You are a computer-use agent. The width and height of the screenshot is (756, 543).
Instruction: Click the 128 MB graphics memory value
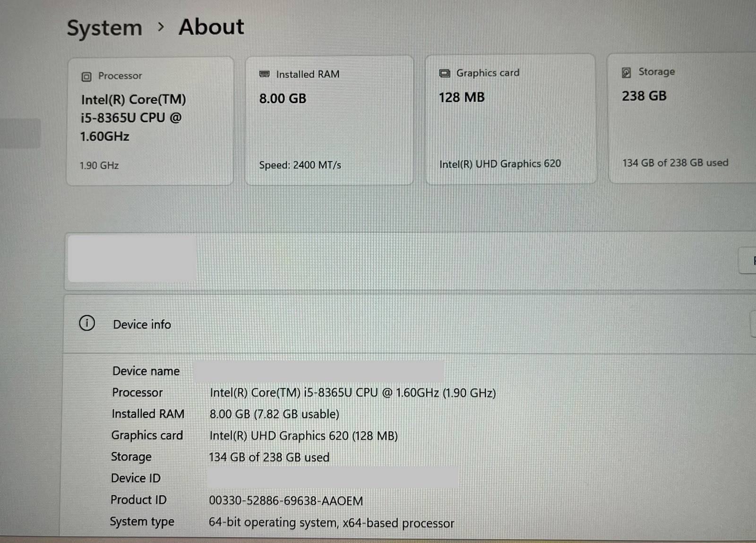pos(462,97)
